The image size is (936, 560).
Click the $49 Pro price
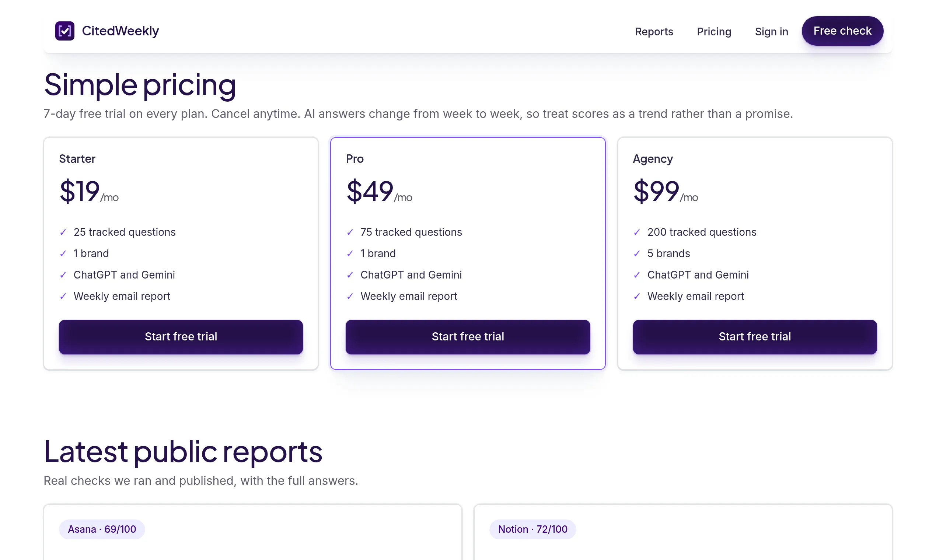(x=370, y=191)
